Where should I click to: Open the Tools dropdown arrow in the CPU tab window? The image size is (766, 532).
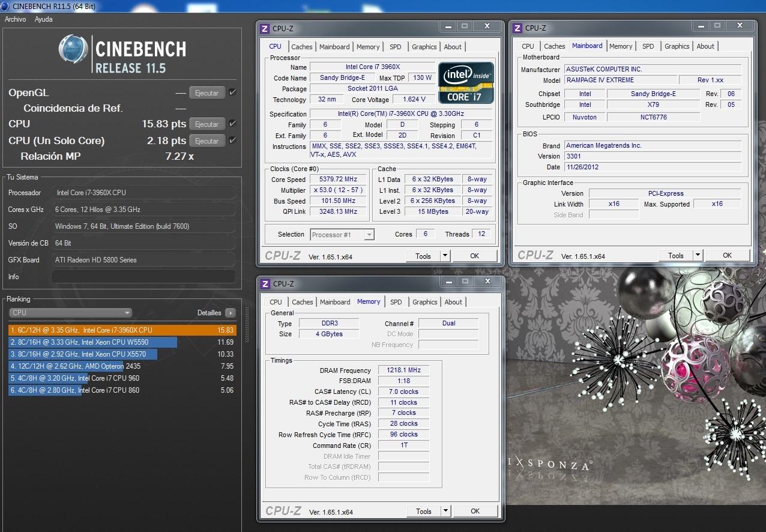(x=445, y=256)
